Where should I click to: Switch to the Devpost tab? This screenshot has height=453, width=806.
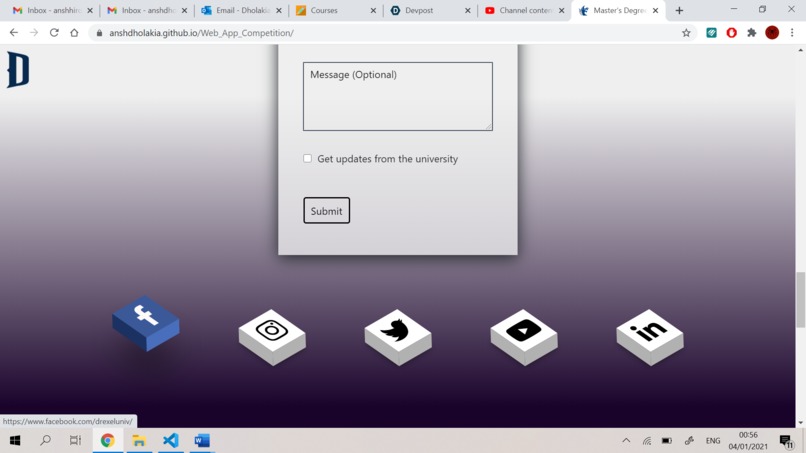pos(429,10)
